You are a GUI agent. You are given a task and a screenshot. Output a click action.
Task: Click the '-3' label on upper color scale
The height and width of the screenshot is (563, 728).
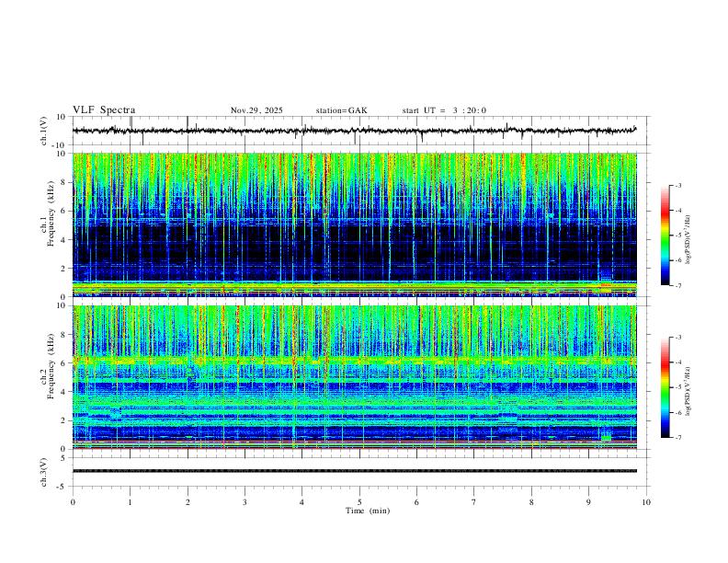[x=677, y=185]
